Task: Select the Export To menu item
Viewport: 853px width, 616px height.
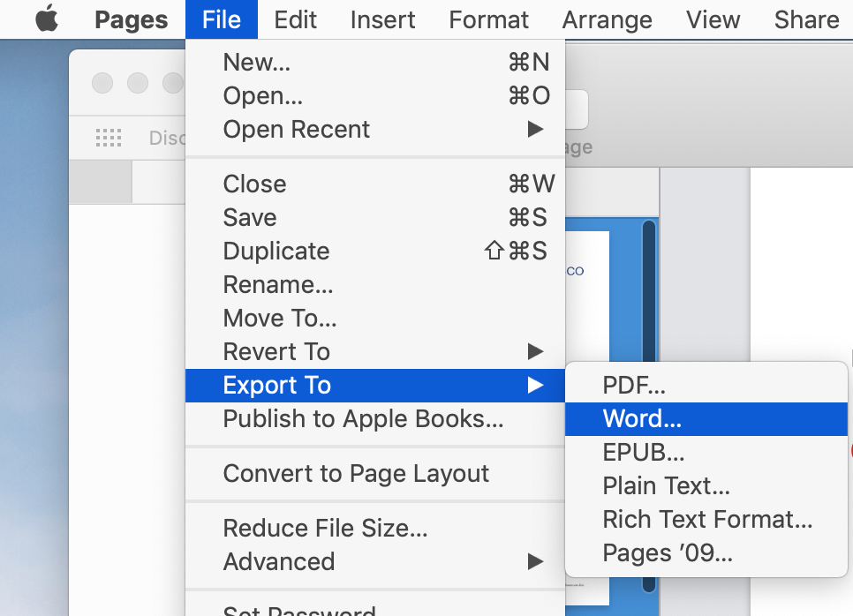Action: point(375,386)
